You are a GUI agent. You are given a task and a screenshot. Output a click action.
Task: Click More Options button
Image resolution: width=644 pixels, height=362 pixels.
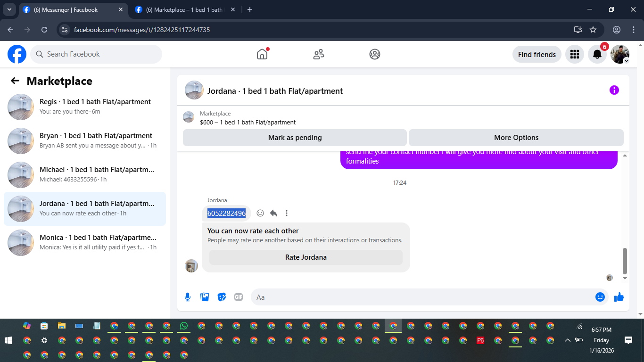click(x=516, y=138)
